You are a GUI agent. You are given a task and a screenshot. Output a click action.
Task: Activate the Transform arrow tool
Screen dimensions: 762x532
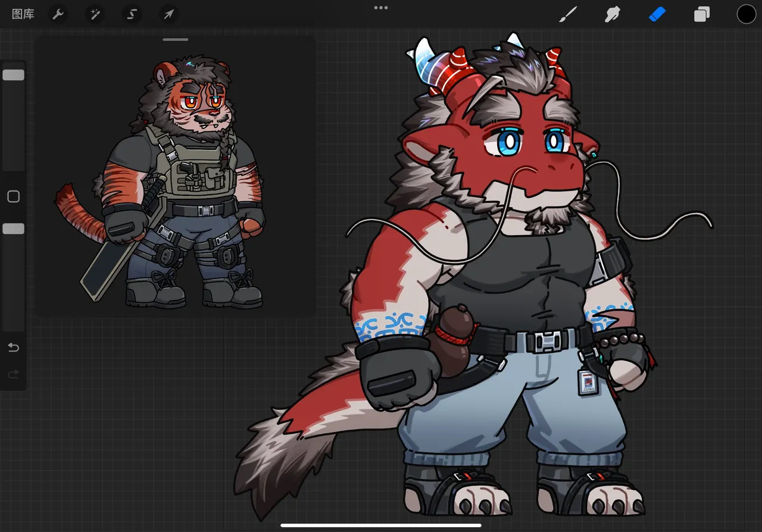(x=168, y=14)
